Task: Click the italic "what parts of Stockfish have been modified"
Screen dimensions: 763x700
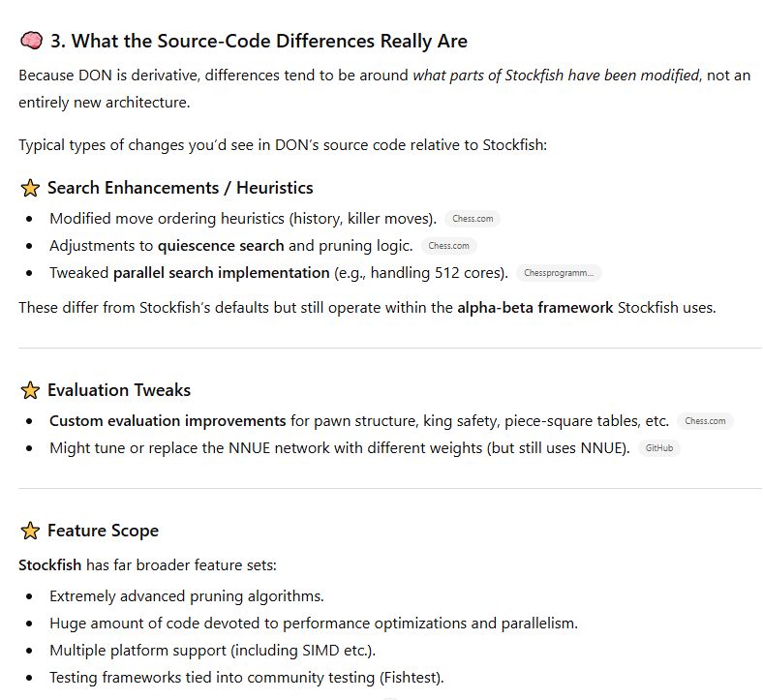Action: click(556, 75)
